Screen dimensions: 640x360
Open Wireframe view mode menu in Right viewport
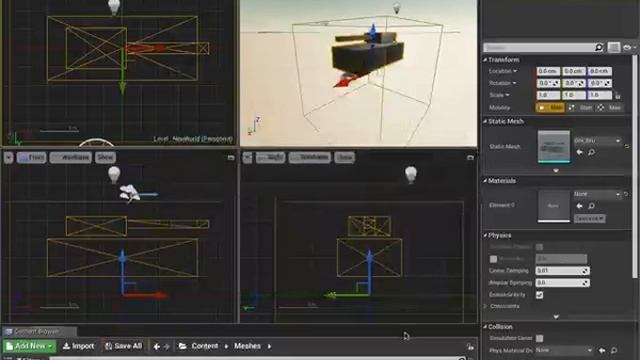(310, 158)
